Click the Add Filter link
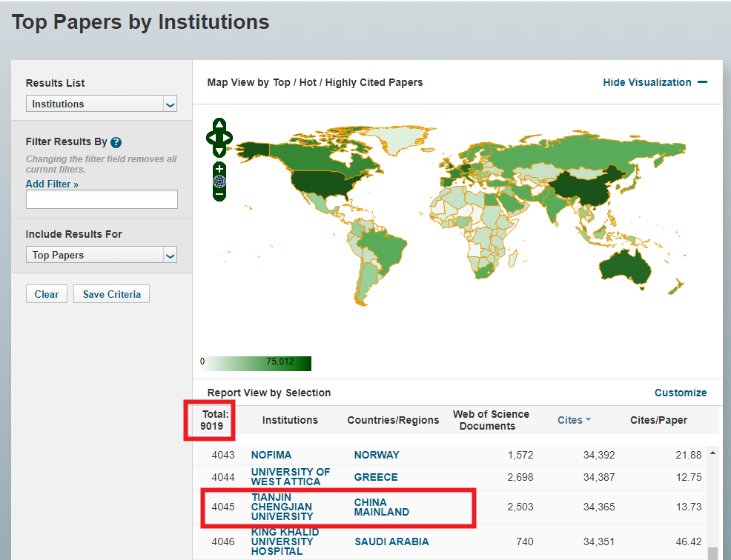This screenshot has width=731, height=560. coord(52,184)
